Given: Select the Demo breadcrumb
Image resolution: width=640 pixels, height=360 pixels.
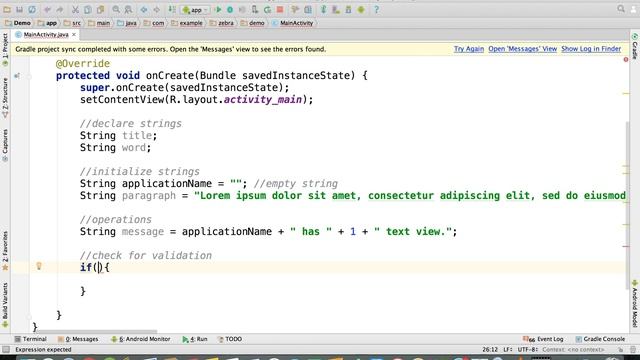Looking at the screenshot, I should (x=18, y=23).
